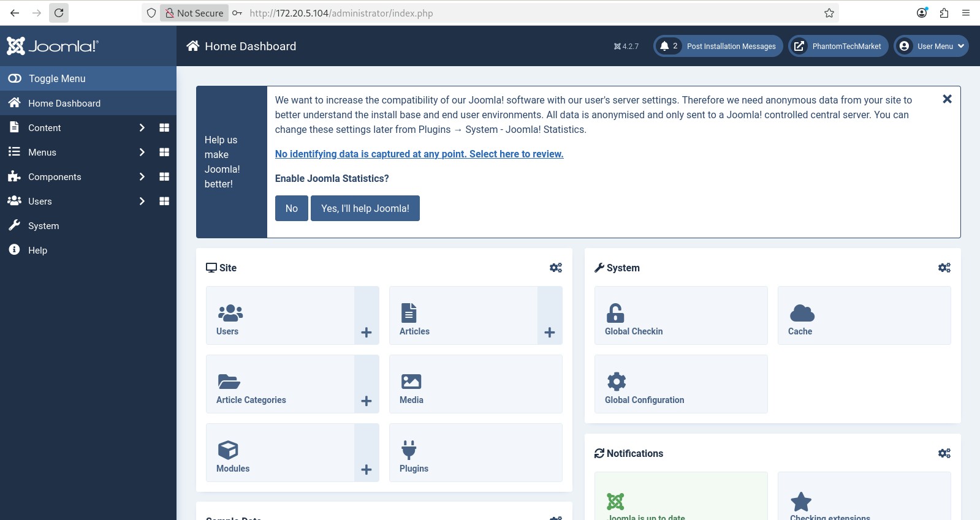Select the Content sidebar menu label
The image size is (980, 520).
coord(45,127)
